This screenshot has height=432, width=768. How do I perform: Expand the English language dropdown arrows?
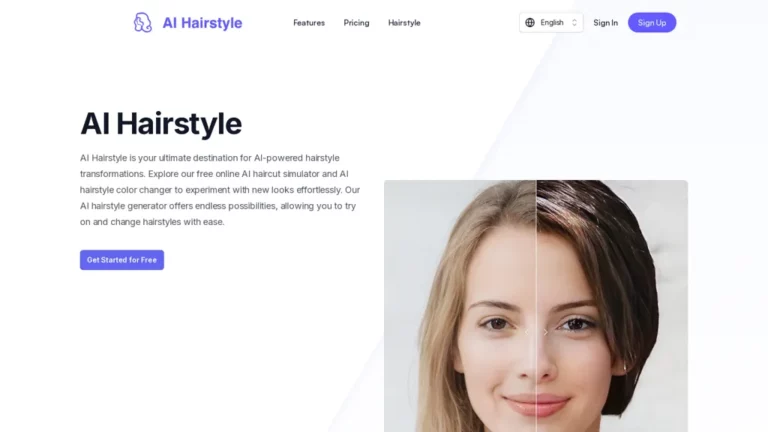coord(575,23)
